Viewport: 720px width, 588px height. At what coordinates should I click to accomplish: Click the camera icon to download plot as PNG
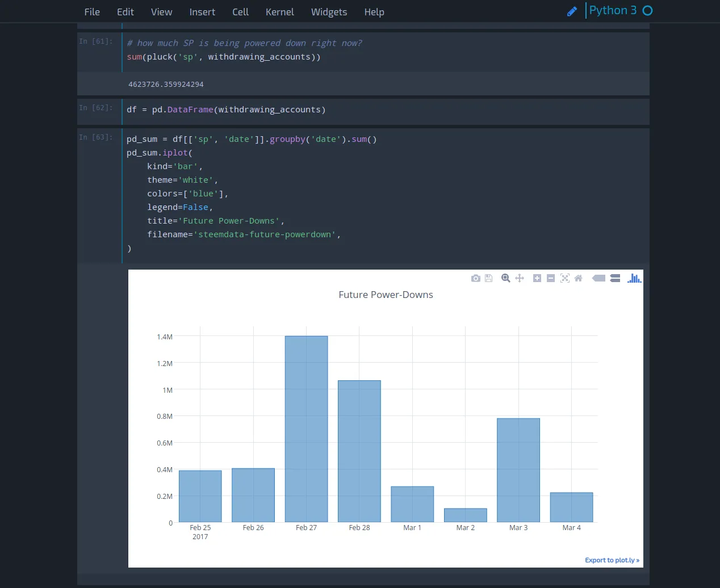476,278
